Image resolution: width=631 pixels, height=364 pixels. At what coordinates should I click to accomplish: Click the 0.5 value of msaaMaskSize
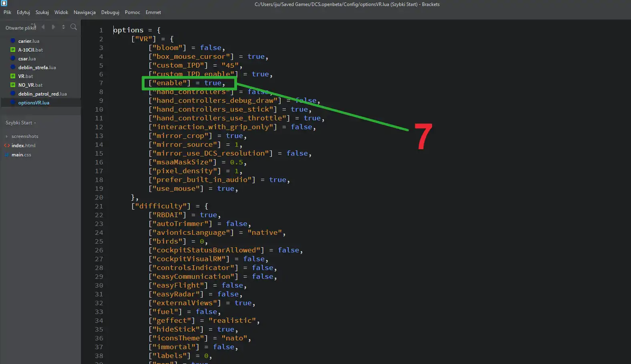coord(236,162)
